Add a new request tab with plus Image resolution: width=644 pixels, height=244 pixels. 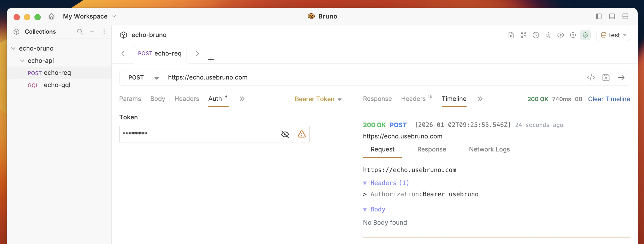(211, 60)
